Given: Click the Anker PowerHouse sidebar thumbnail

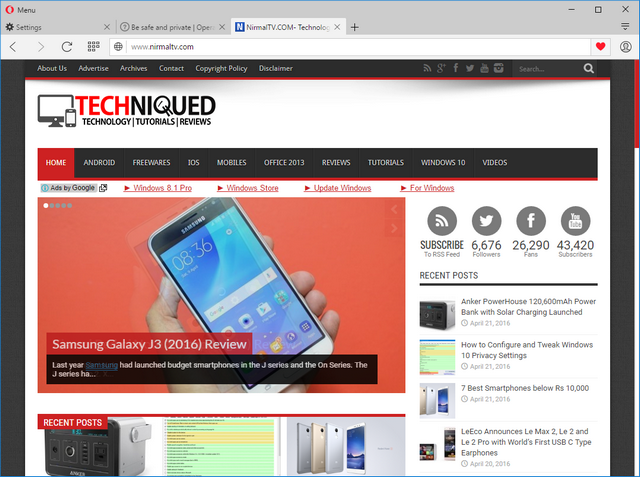Looking at the screenshot, I should (437, 314).
